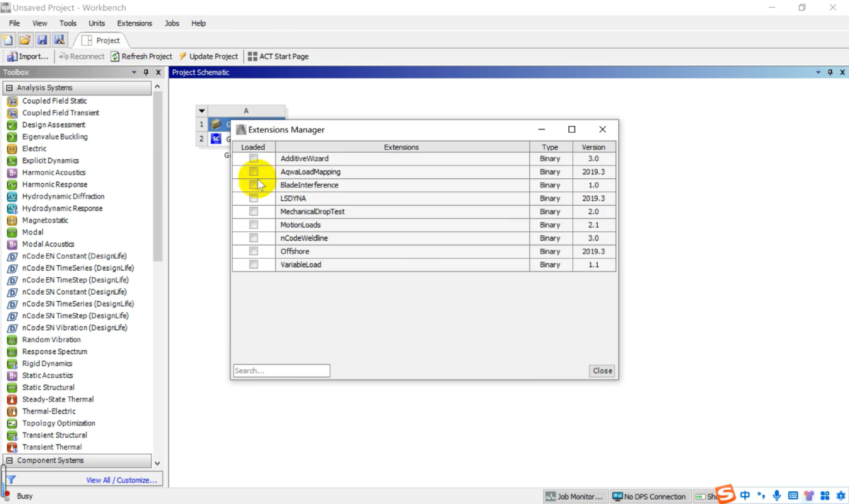Switch to the Project tab
The width and height of the screenshot is (849, 504).
(x=101, y=40)
